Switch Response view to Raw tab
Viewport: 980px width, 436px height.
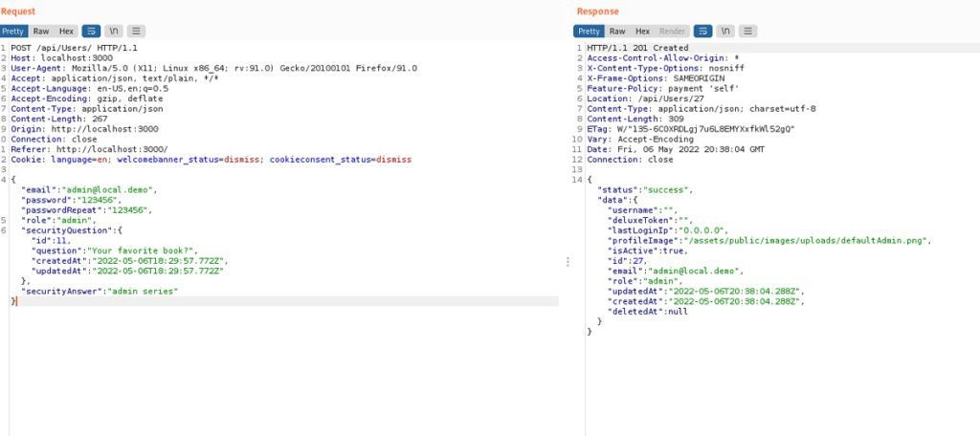[617, 32]
